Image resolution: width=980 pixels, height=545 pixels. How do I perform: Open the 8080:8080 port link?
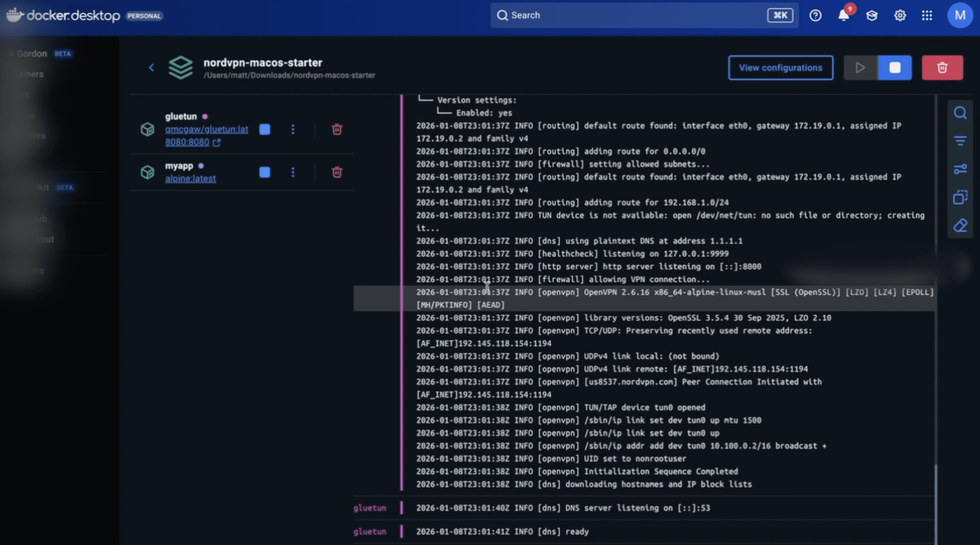click(187, 142)
